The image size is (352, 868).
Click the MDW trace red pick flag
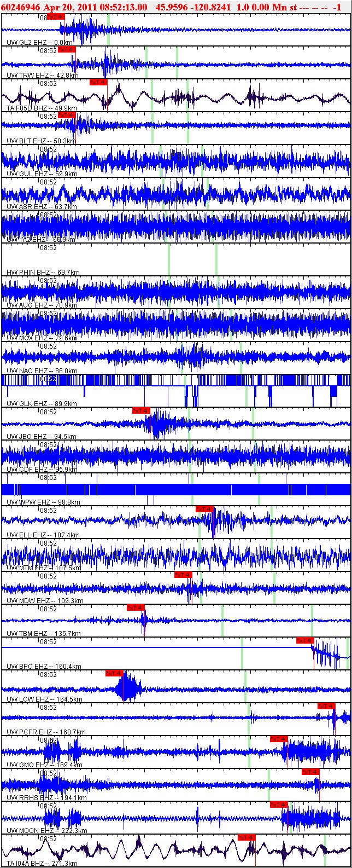click(x=183, y=575)
